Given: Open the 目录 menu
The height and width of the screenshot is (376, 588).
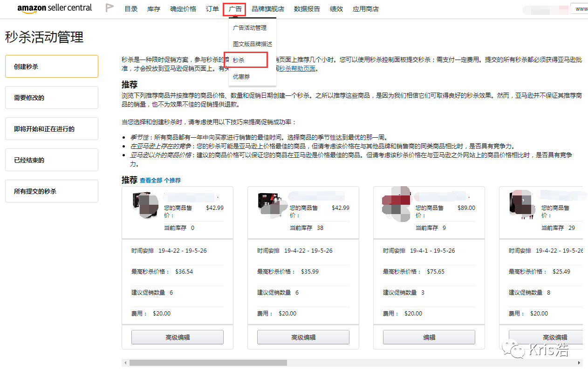Looking at the screenshot, I should (x=131, y=8).
